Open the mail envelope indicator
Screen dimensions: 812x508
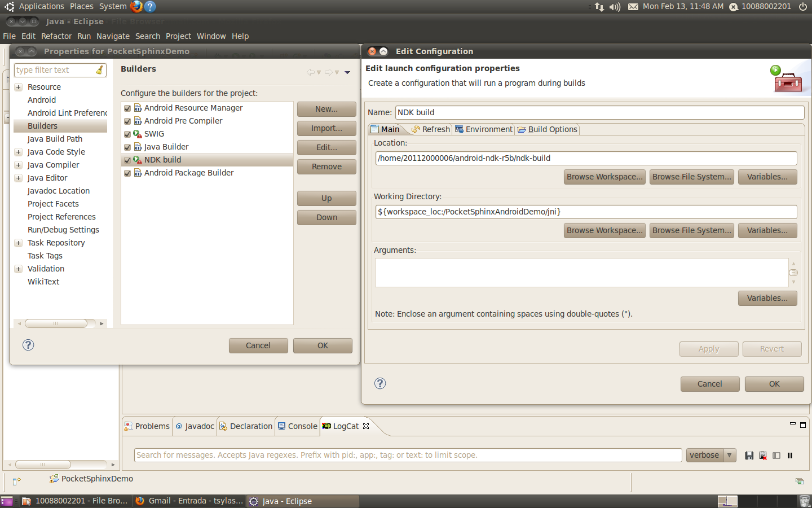[x=633, y=7]
